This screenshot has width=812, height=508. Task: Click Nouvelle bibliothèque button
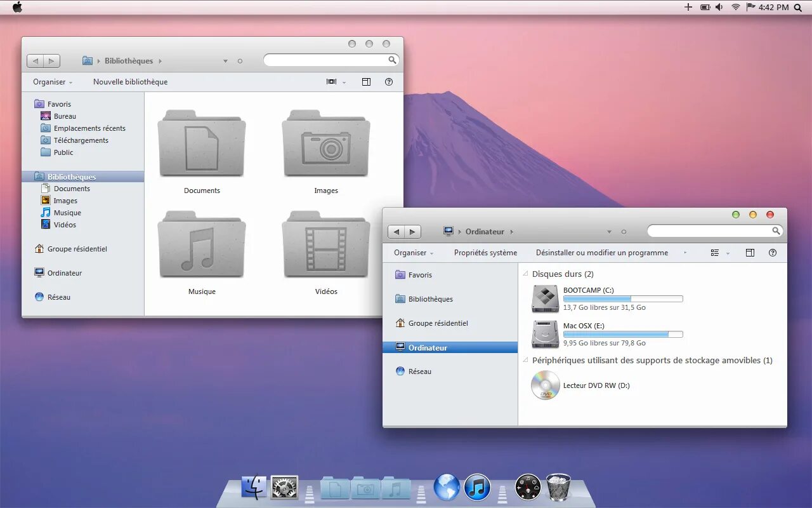click(130, 82)
